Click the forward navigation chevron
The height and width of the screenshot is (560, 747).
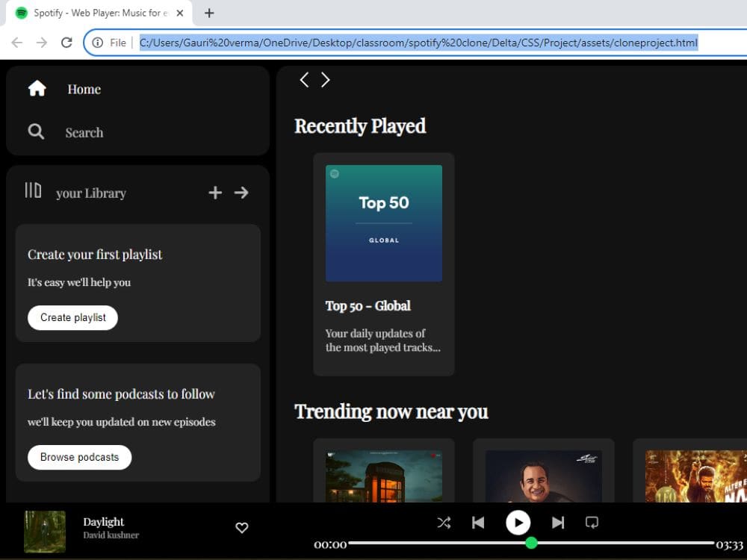(x=325, y=79)
